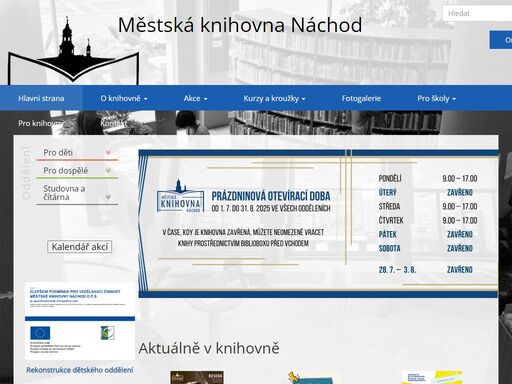Open the Fotogalerie menu item
This screenshot has width=512, height=384.
[x=361, y=98]
